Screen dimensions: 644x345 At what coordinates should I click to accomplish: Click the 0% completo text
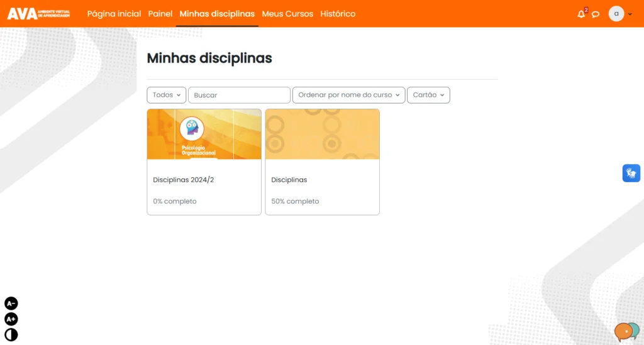[x=175, y=201]
